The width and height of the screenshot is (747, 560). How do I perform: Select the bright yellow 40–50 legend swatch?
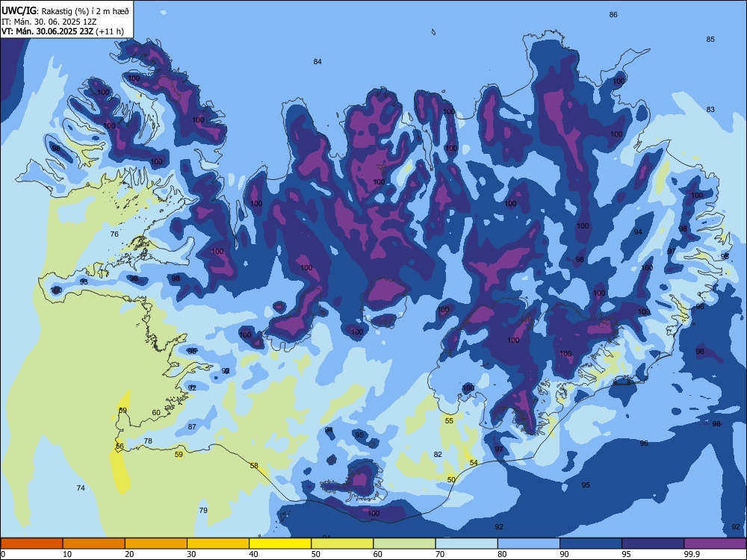(x=280, y=544)
